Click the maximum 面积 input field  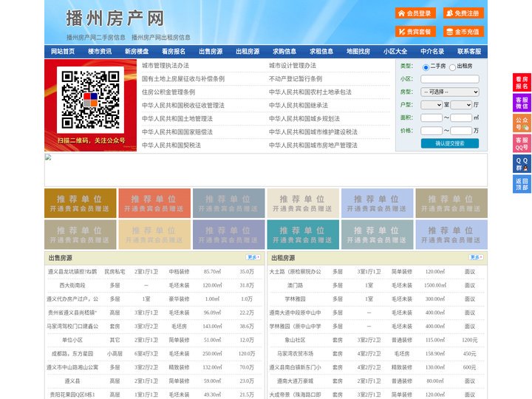tap(461, 117)
